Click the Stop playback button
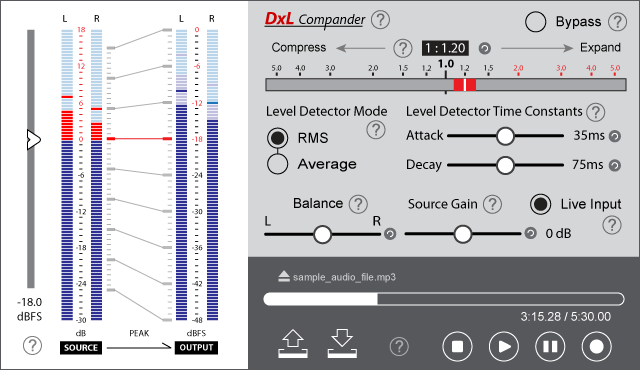 [x=457, y=347]
